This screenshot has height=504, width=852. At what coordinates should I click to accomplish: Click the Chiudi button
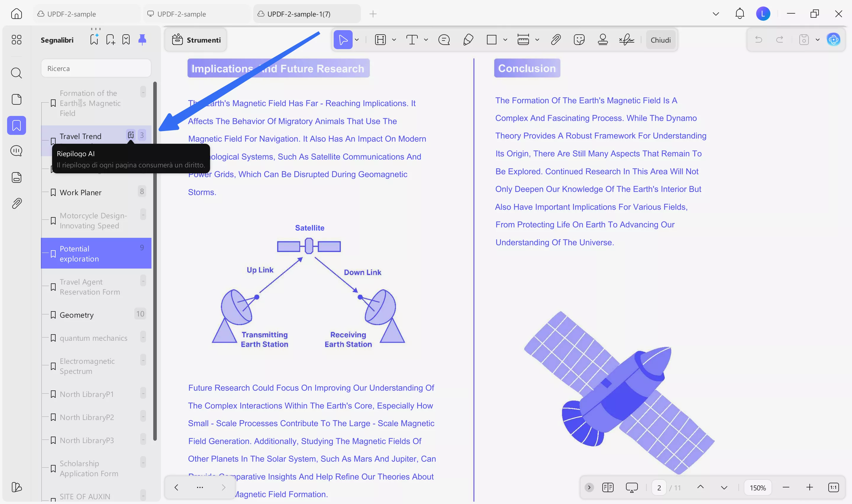pyautogui.click(x=661, y=40)
